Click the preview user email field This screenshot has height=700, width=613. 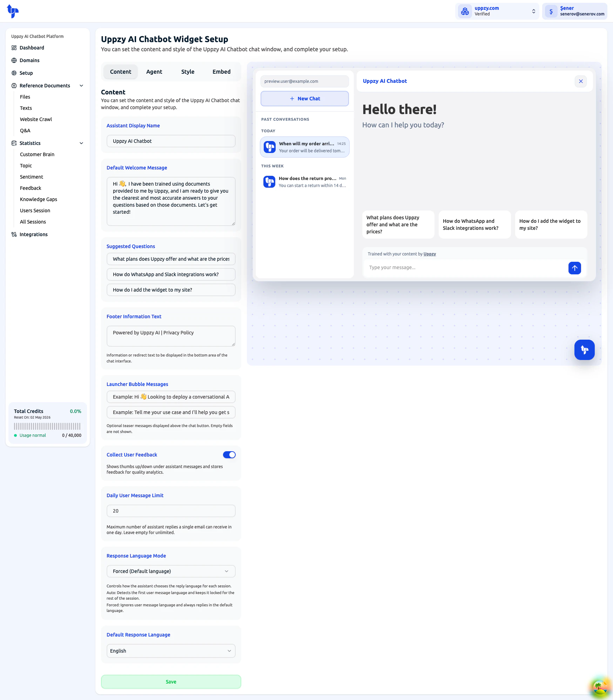click(305, 81)
